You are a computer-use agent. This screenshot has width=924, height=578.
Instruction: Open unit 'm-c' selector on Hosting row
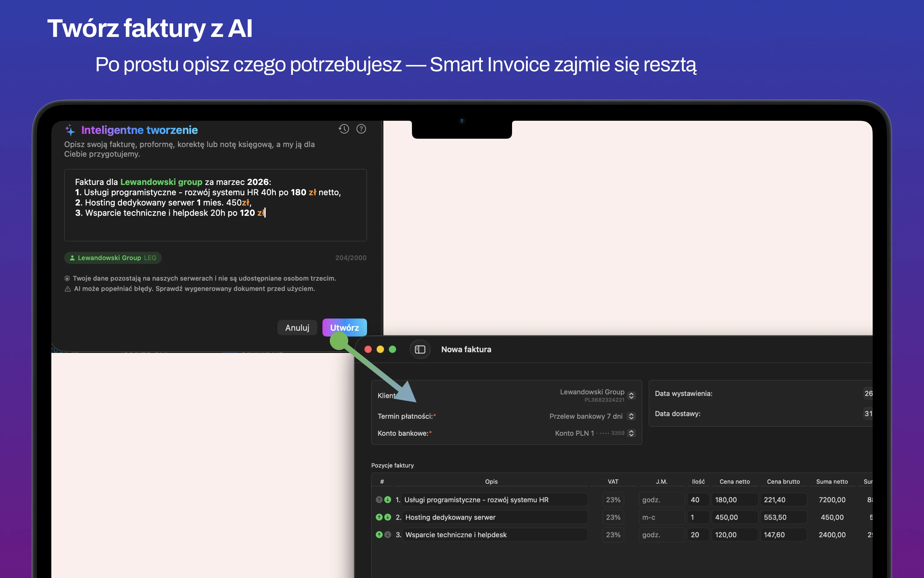click(x=662, y=517)
